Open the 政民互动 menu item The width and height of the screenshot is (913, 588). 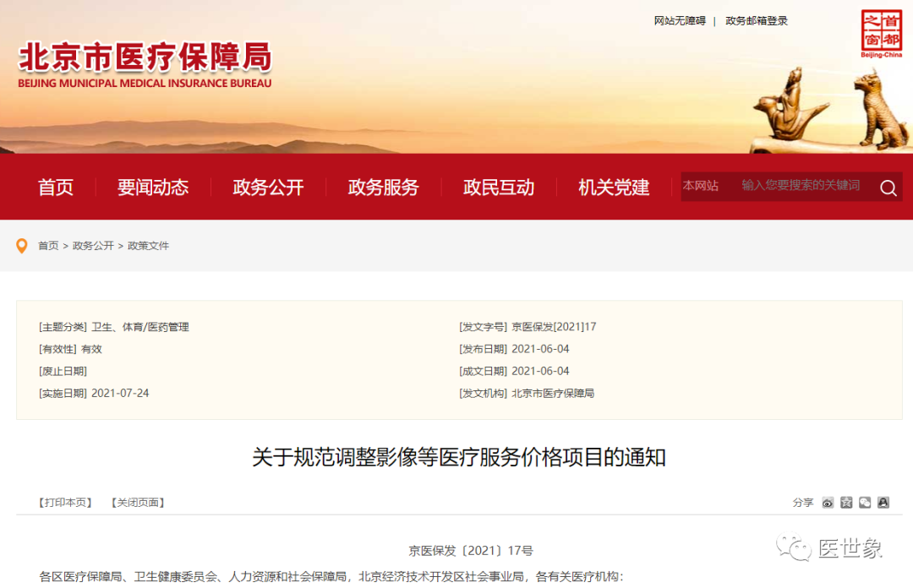(498, 188)
